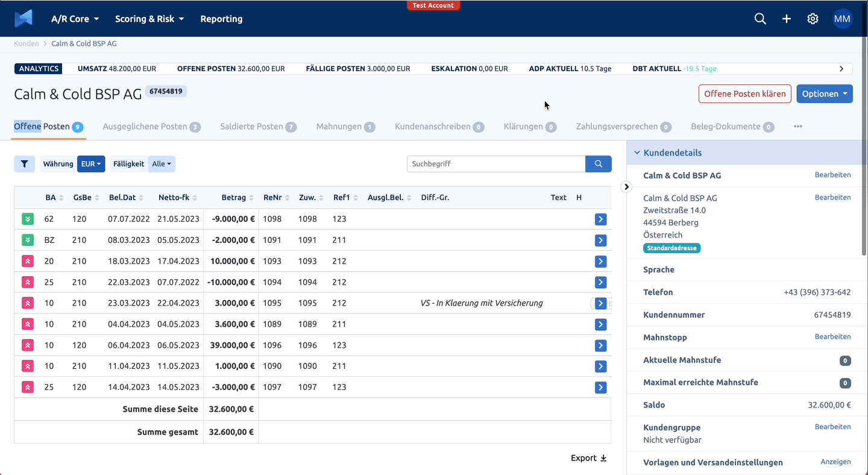The width and height of the screenshot is (868, 475).
Task: Click the Kunden breadcrumb link
Action: tap(27, 44)
